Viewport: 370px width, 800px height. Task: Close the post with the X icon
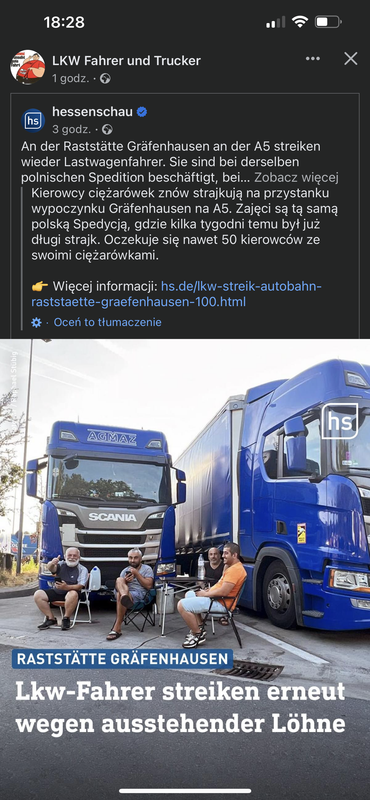[x=351, y=59]
